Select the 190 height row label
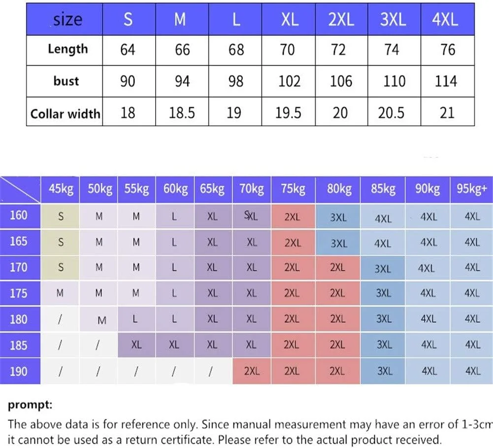This screenshot has width=493, height=448. click(19, 371)
